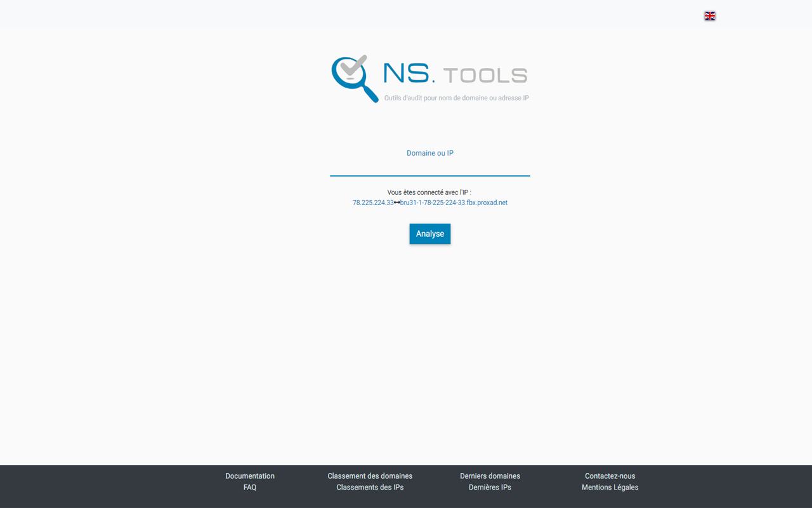This screenshot has width=812, height=508.
Task: Switch language via the UK flag icon
Action: (710, 16)
